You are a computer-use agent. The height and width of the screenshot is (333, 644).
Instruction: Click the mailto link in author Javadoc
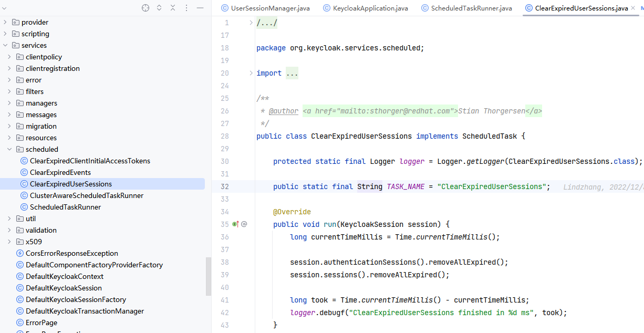point(394,111)
